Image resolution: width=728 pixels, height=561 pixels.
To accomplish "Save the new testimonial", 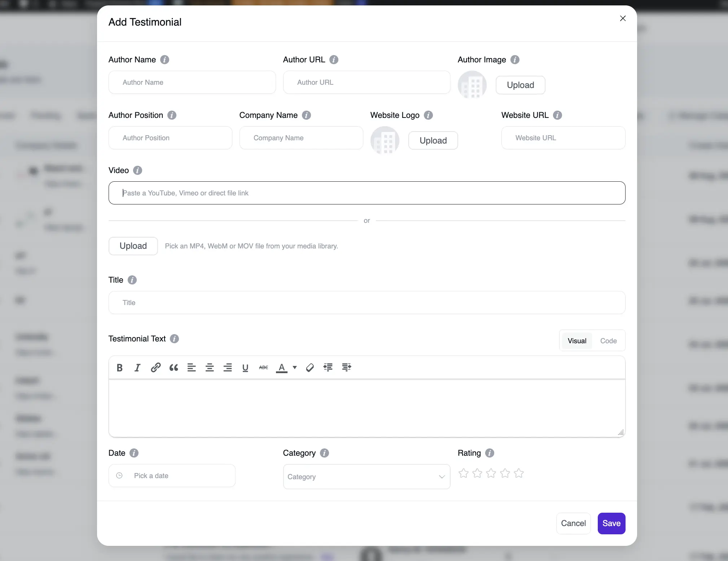I will [x=611, y=523].
